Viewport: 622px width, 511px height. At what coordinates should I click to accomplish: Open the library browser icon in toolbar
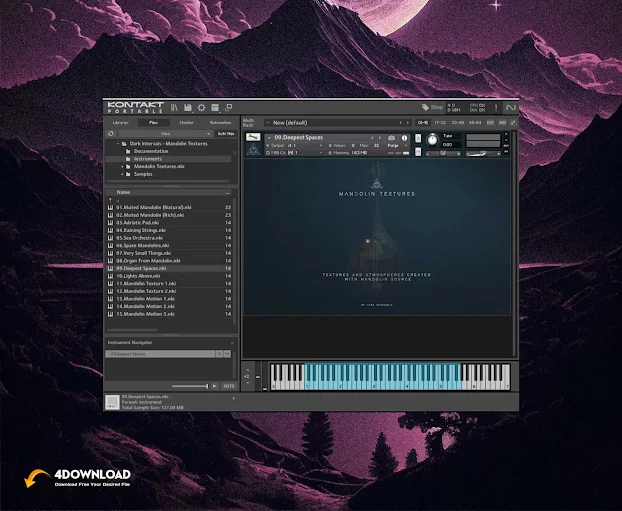(x=174, y=108)
